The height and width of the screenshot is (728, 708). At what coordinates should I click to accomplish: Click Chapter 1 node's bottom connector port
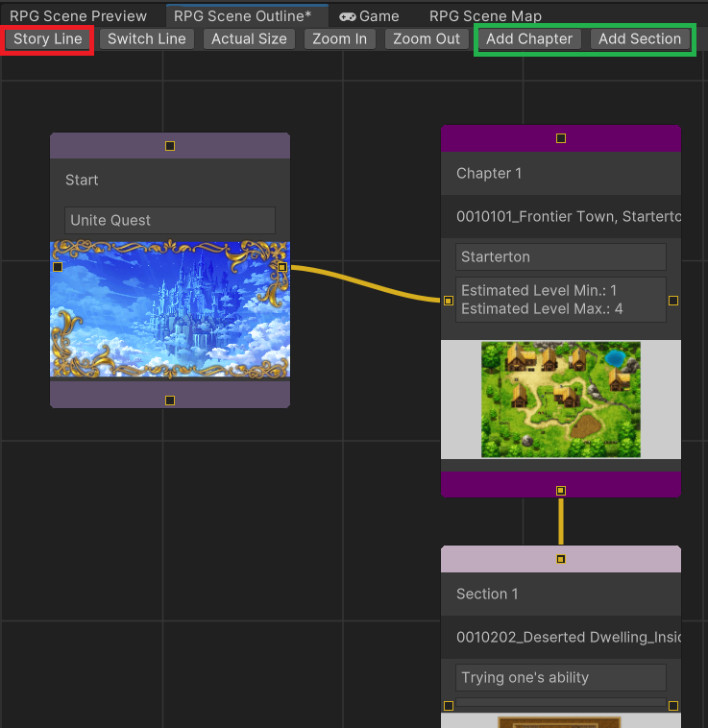pyautogui.click(x=561, y=491)
